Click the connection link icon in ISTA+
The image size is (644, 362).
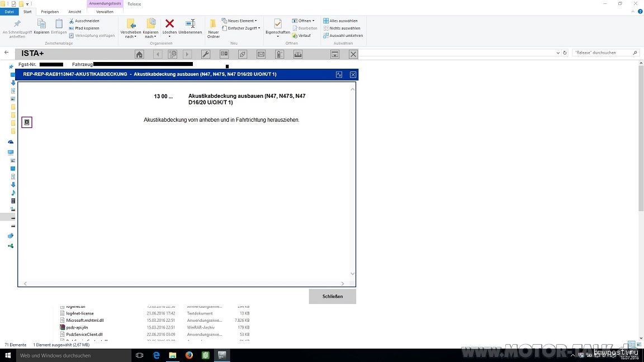(x=243, y=54)
